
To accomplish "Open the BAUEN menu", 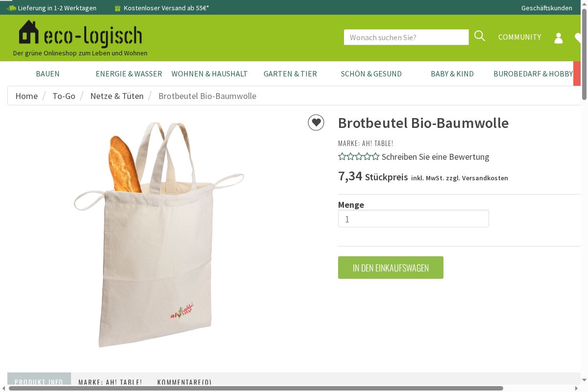I will (48, 73).
